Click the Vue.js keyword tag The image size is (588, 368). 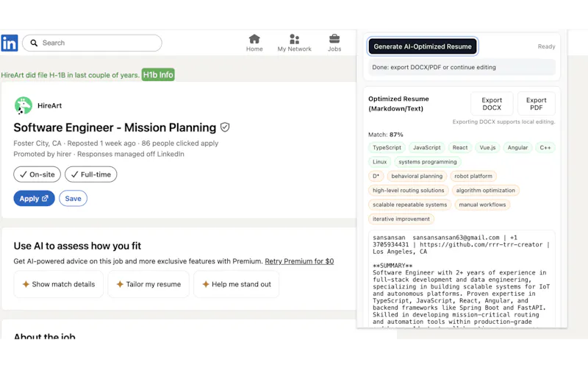tap(487, 148)
